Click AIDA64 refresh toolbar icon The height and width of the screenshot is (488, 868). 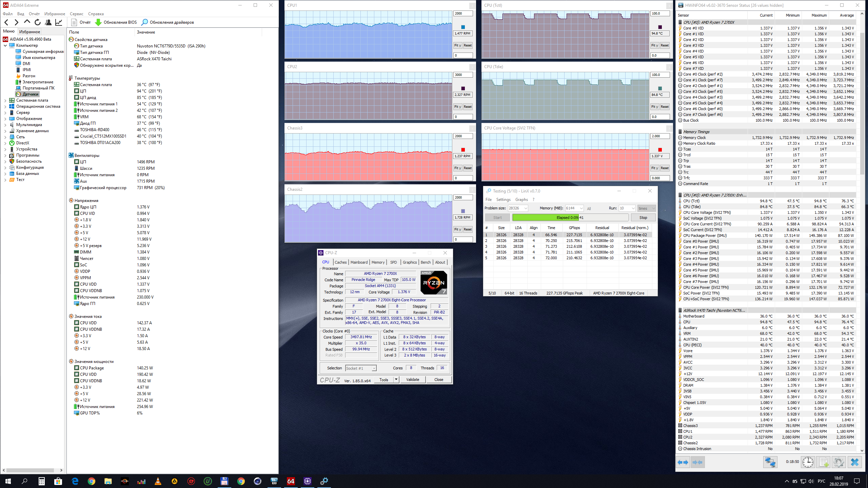[38, 22]
